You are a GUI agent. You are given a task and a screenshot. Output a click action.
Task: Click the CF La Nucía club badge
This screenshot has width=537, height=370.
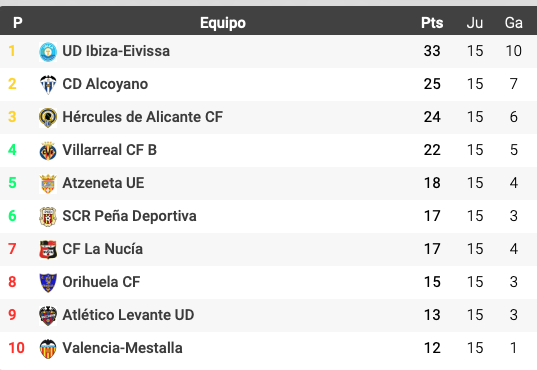(x=48, y=249)
